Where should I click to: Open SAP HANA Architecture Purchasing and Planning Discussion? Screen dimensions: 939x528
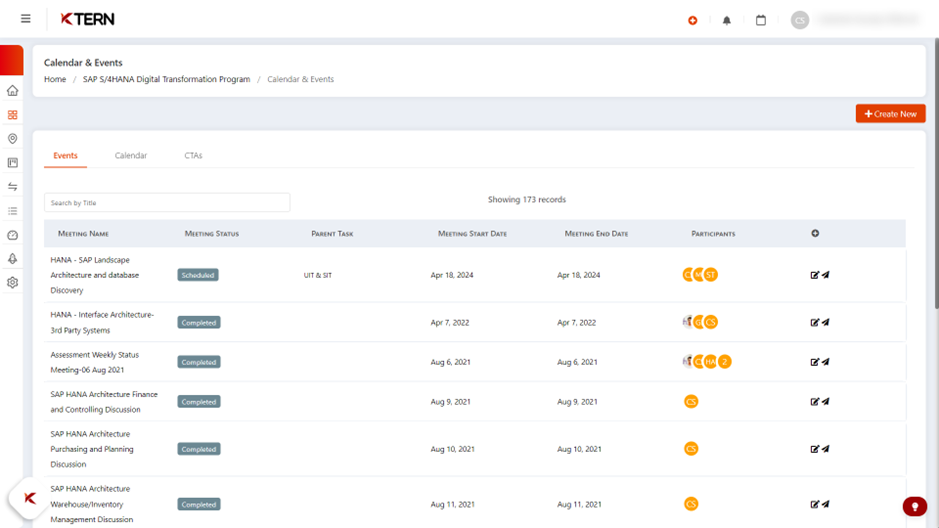(92, 449)
